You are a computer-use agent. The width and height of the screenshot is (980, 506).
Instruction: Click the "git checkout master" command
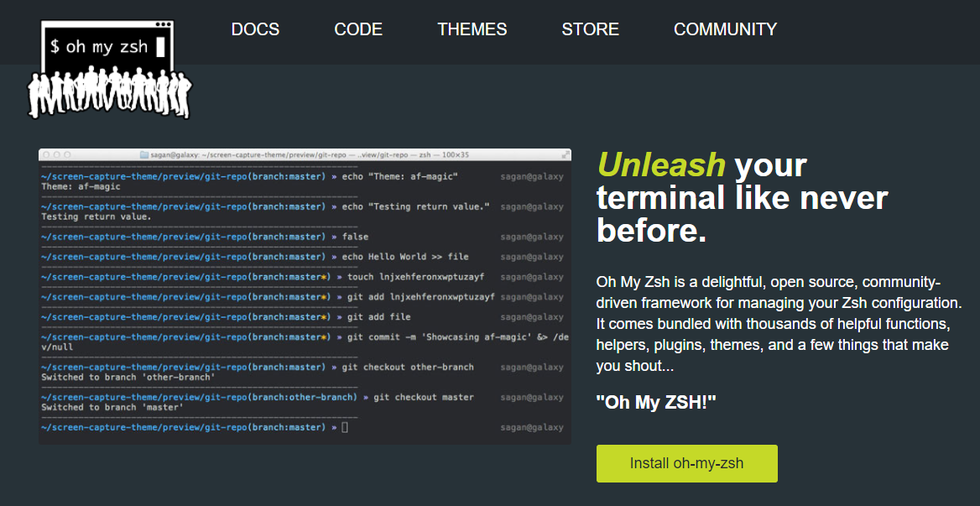click(x=424, y=397)
